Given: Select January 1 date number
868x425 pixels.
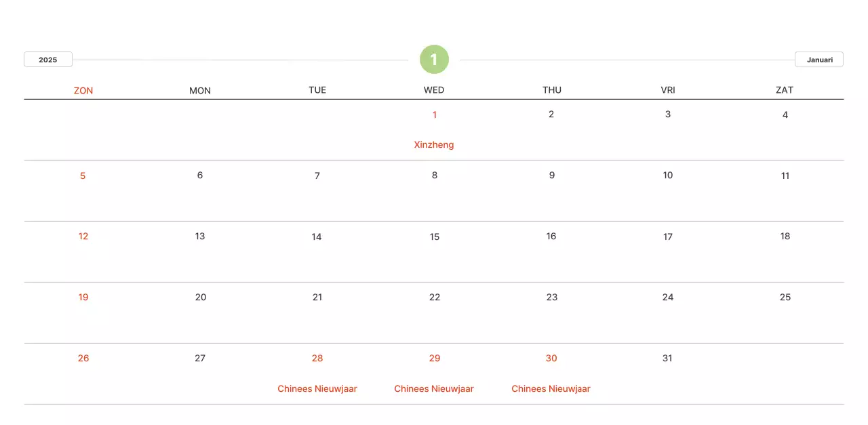Looking at the screenshot, I should pos(435,115).
